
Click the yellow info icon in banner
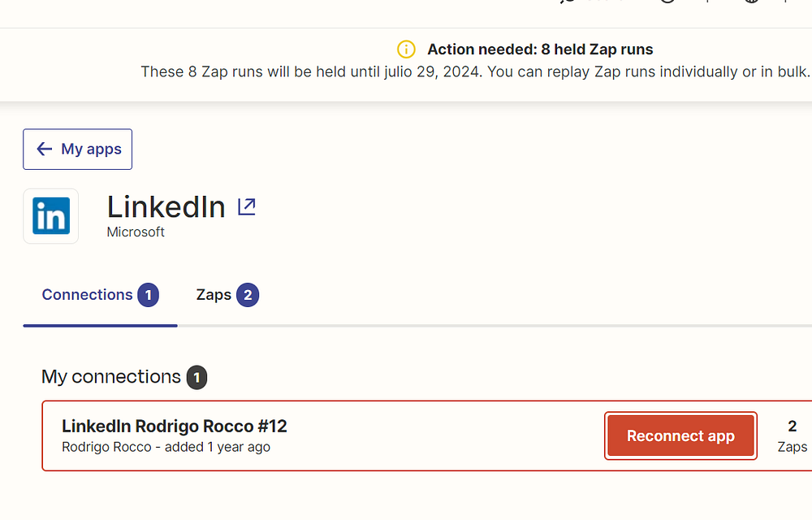406,50
